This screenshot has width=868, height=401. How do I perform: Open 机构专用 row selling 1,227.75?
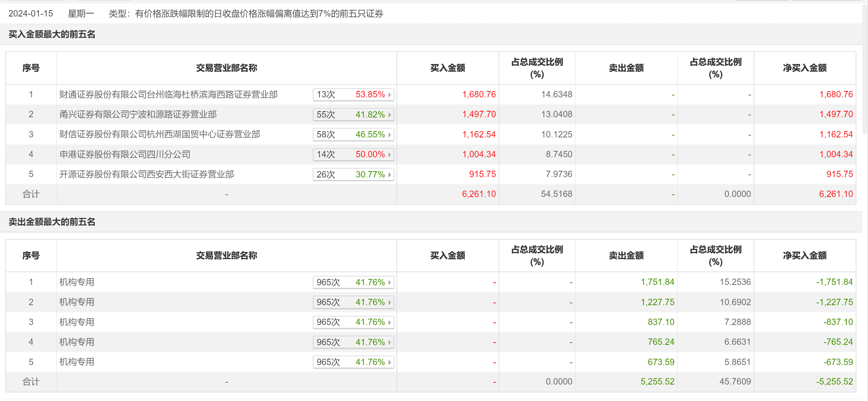click(x=77, y=302)
